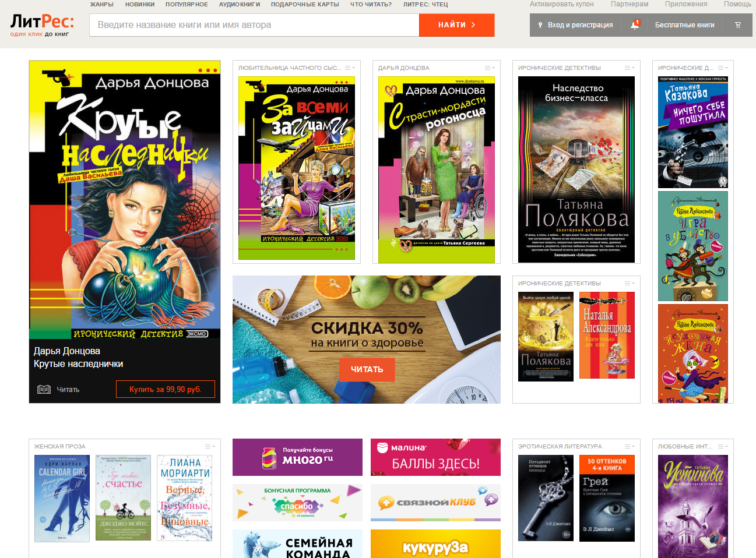
Task: Open the Устинова book cover
Action: tap(693, 506)
